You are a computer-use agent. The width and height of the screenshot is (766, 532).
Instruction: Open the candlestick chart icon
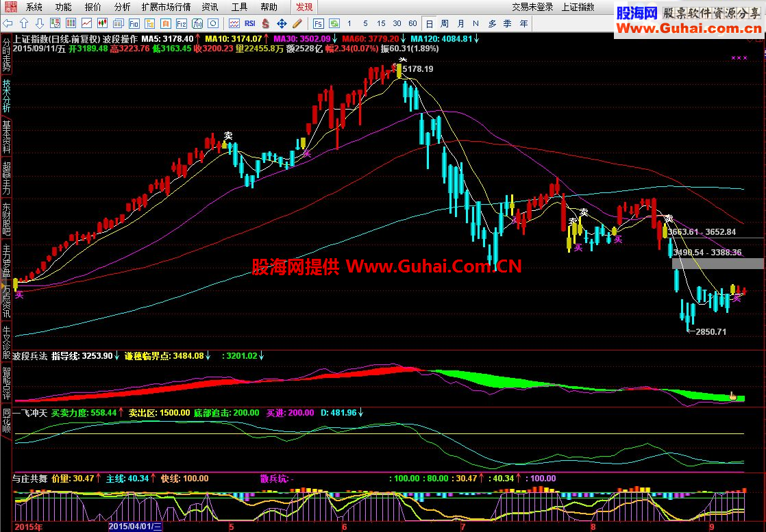[x=102, y=23]
